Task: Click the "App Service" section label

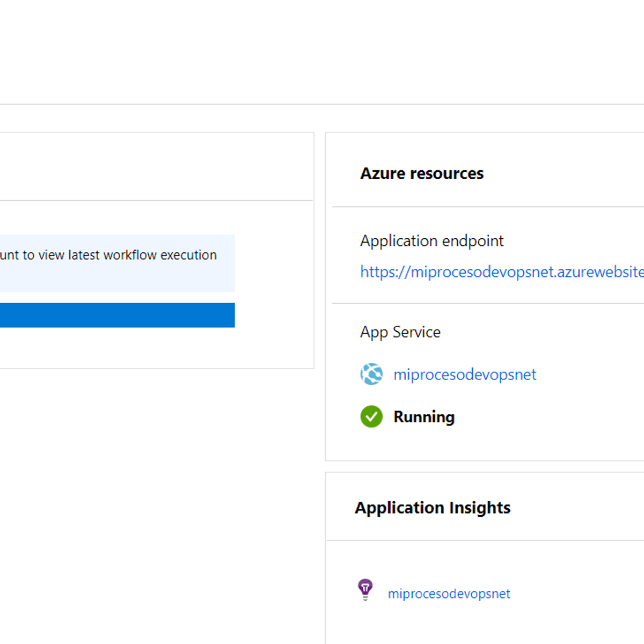Action: coord(400,332)
